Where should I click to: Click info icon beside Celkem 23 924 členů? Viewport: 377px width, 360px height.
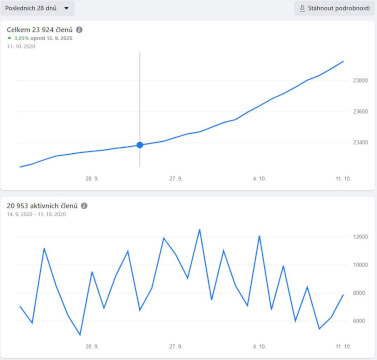pyautogui.click(x=79, y=30)
